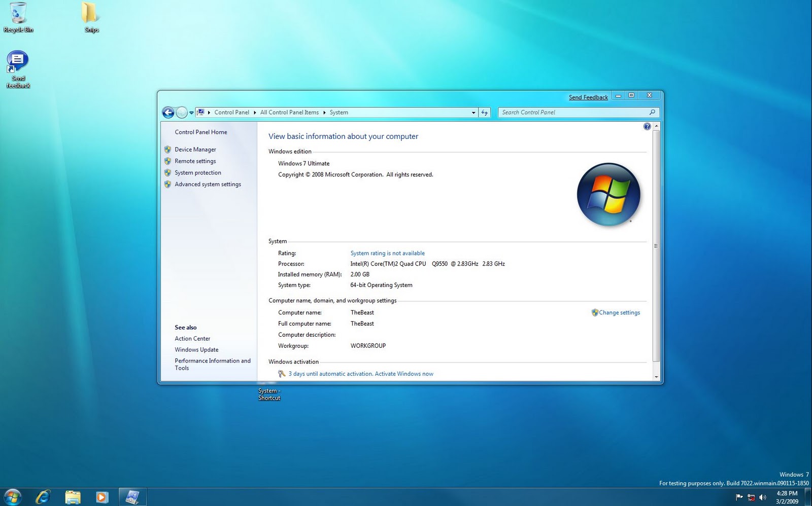812x506 pixels.
Task: Open Help with the question mark icon
Action: (647, 126)
